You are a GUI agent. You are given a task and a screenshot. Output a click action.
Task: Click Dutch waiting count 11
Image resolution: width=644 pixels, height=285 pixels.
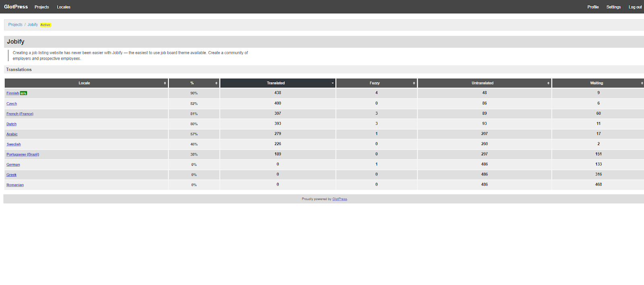(x=599, y=124)
